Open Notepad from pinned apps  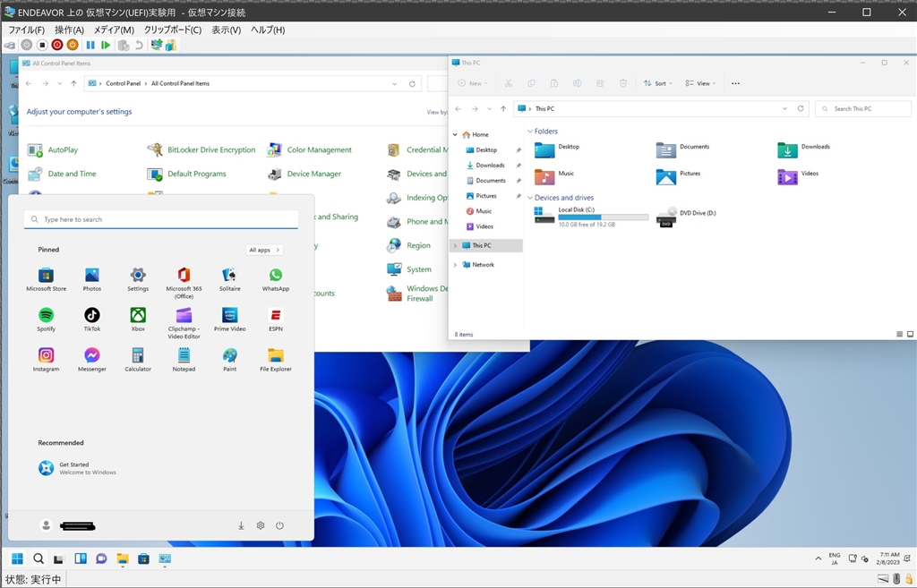coord(184,360)
